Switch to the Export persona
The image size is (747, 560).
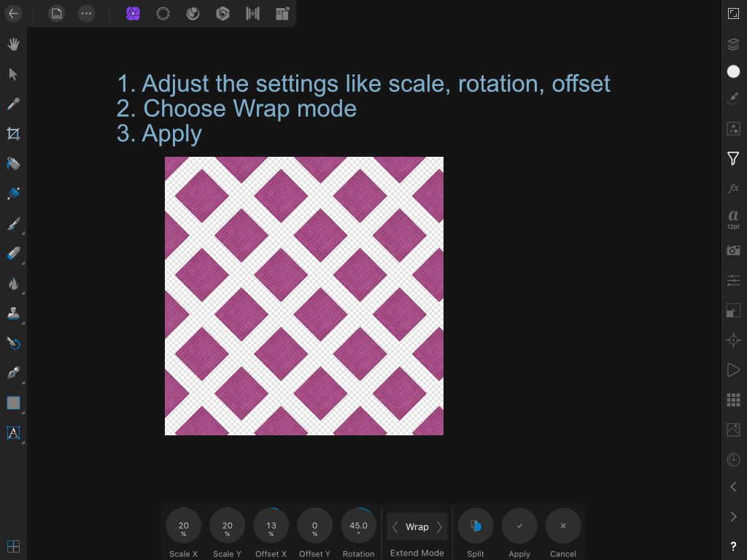pos(282,13)
